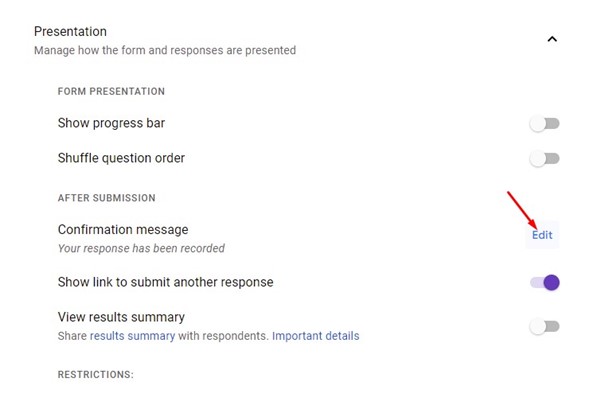Open the results summary link
The image size is (600, 393).
(x=132, y=336)
